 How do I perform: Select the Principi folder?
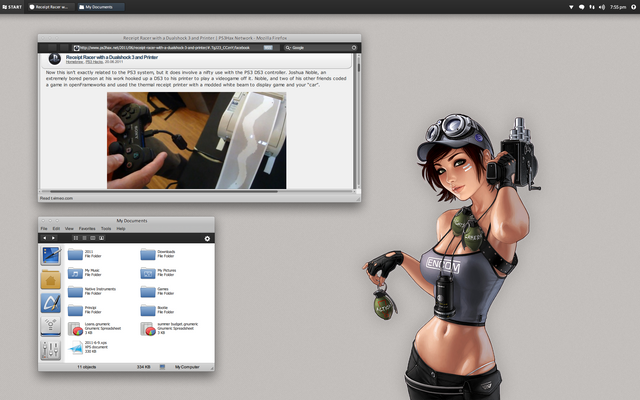click(x=84, y=310)
